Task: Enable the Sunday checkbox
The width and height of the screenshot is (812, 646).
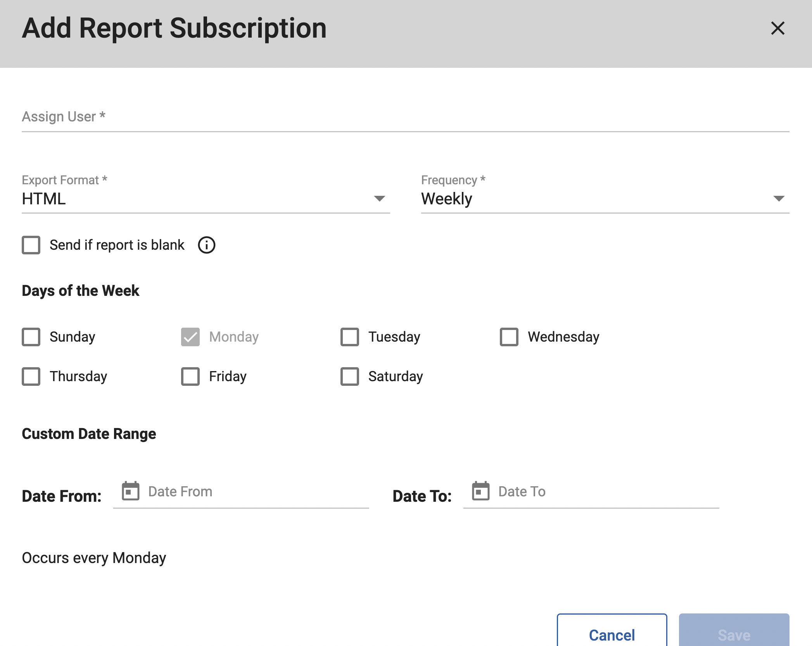Action: coord(31,337)
